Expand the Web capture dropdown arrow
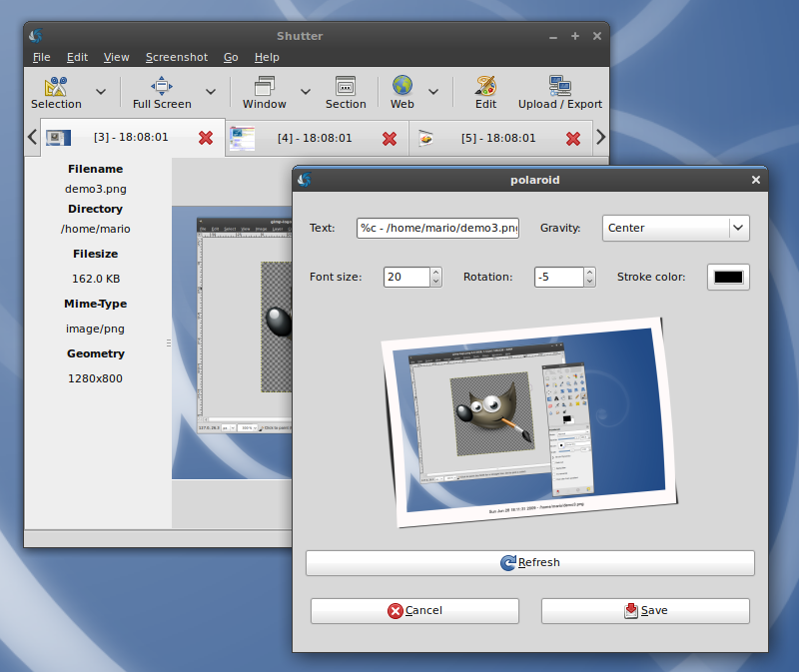This screenshot has width=799, height=672. tap(433, 92)
